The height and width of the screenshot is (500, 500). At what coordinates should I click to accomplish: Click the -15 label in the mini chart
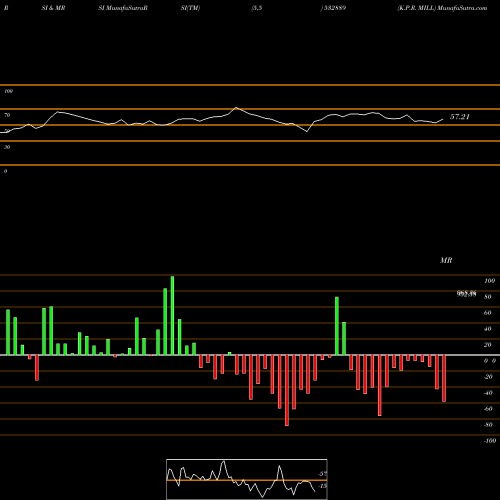322,486
